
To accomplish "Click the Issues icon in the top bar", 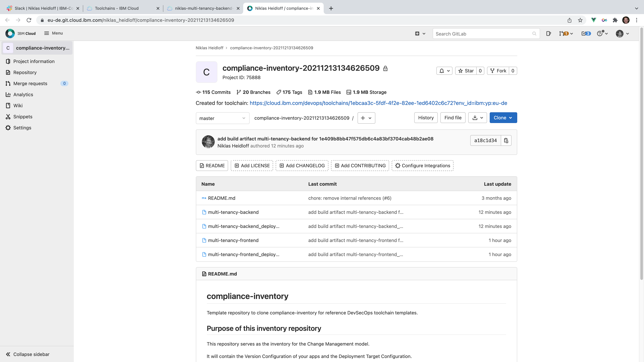I will coord(548,34).
